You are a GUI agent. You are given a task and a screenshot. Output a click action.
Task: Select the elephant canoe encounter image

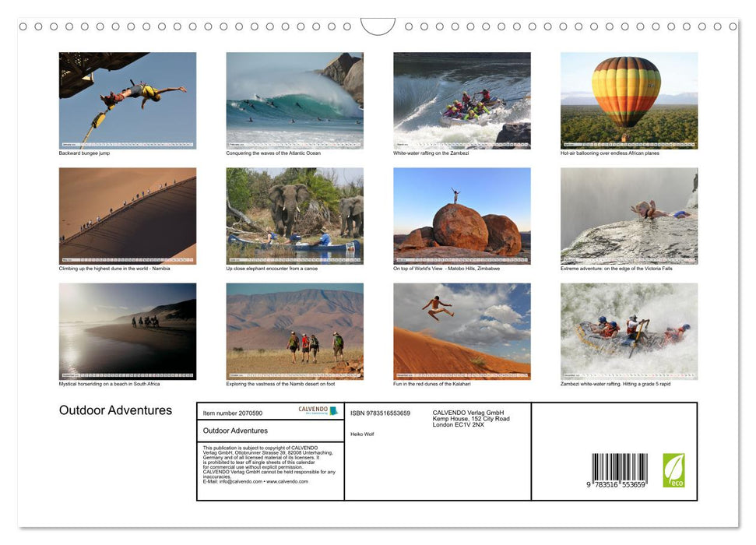(x=294, y=216)
